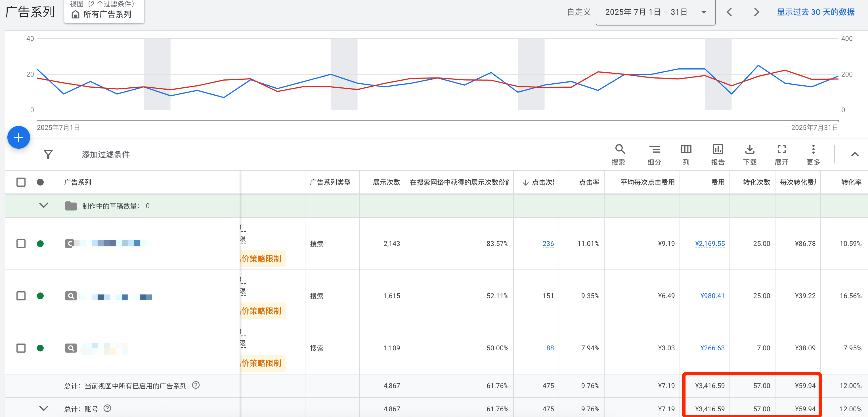Expand the account total (总计：账号) row
Image resolution: width=868 pixels, height=417 pixels.
(44, 408)
